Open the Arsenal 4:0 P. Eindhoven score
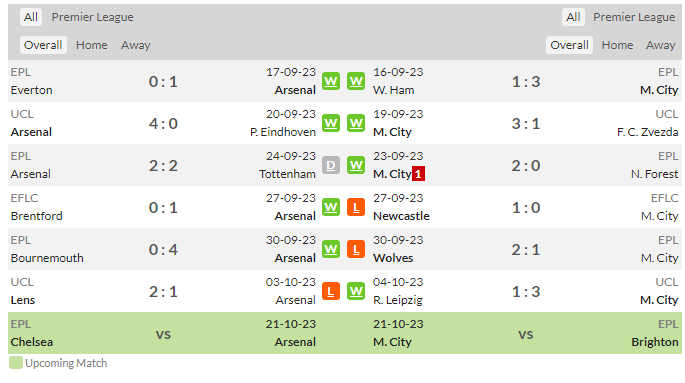Screen dimensions: 685x383 pos(163,124)
